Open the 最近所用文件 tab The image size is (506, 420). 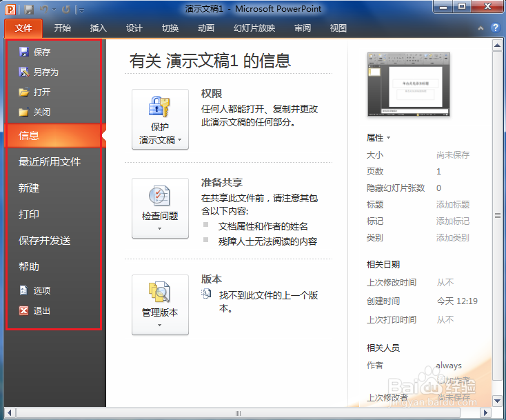coord(50,162)
